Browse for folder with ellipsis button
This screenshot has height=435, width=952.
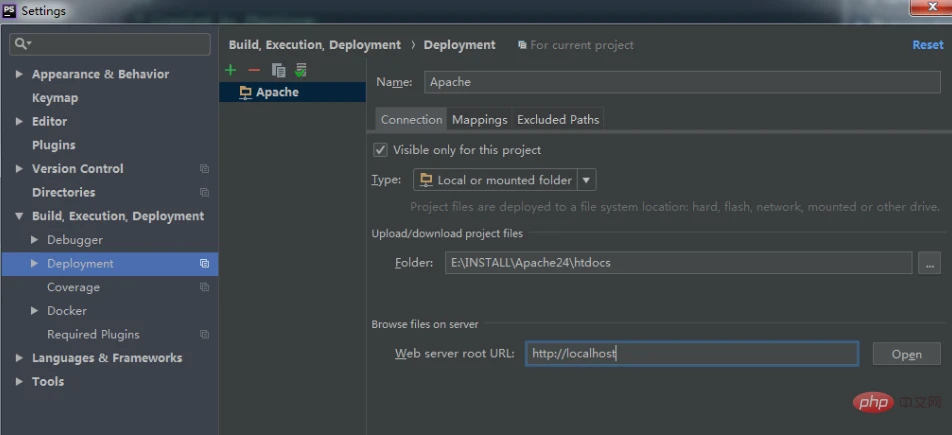point(929,263)
